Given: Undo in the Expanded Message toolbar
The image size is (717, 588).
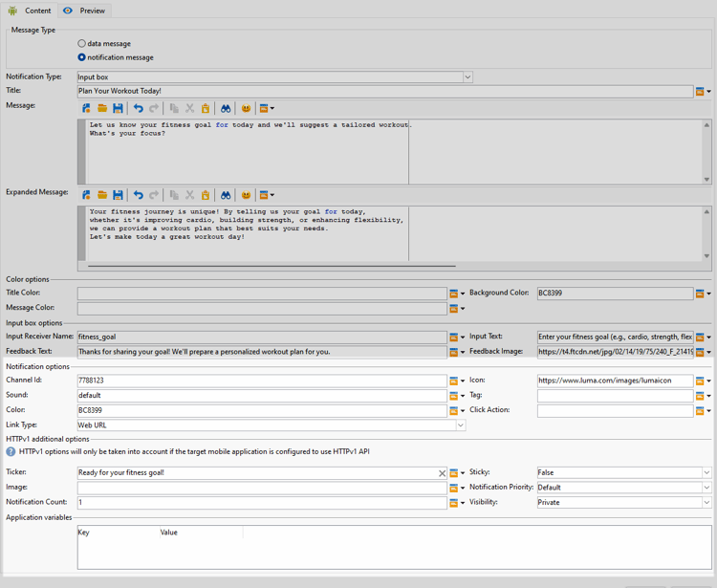Looking at the screenshot, I should click(x=138, y=195).
